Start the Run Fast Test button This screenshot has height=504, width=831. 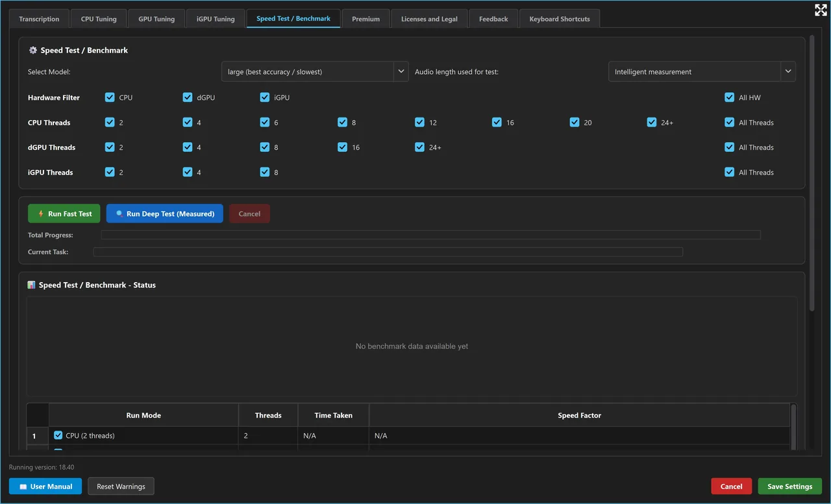[x=64, y=213]
